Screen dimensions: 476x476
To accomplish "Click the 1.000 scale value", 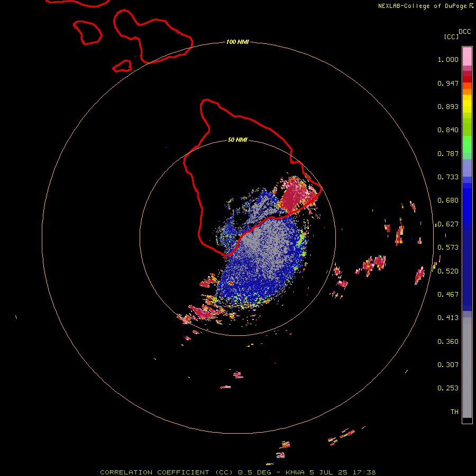I will (448, 59).
